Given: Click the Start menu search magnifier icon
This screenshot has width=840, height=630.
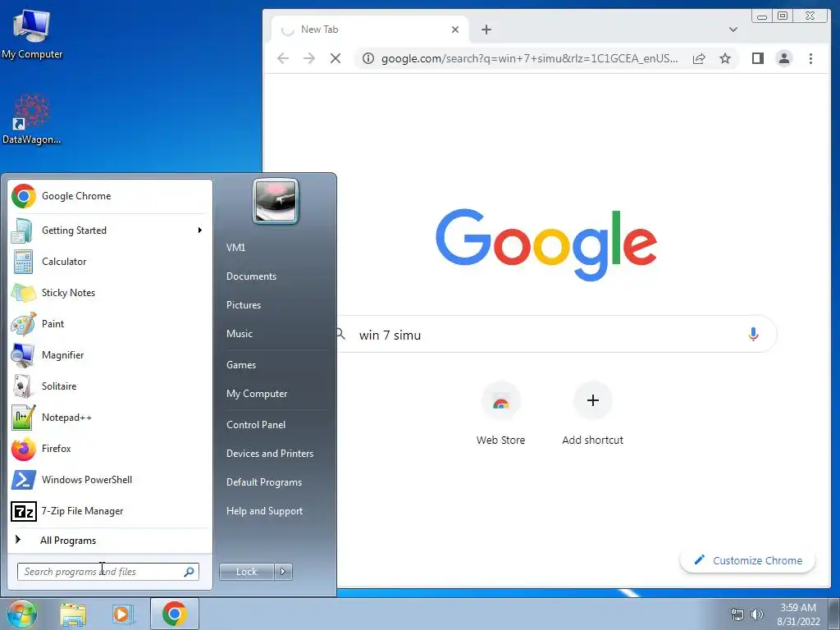Looking at the screenshot, I should 189,572.
